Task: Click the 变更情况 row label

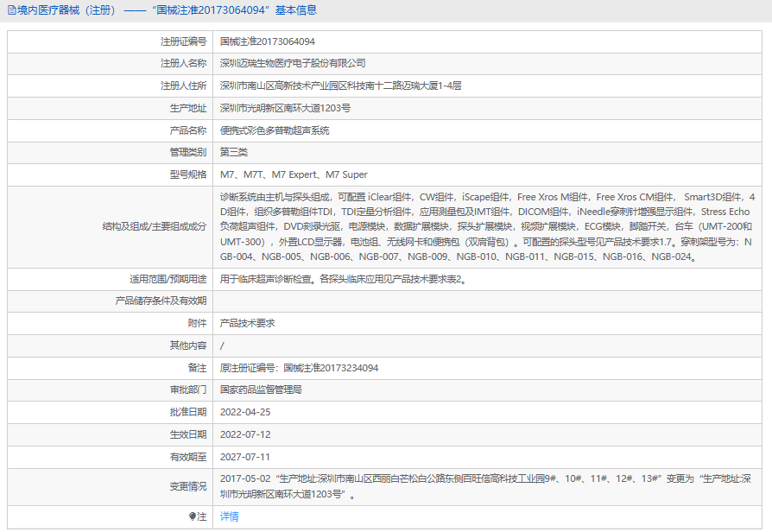Action: pos(188,486)
